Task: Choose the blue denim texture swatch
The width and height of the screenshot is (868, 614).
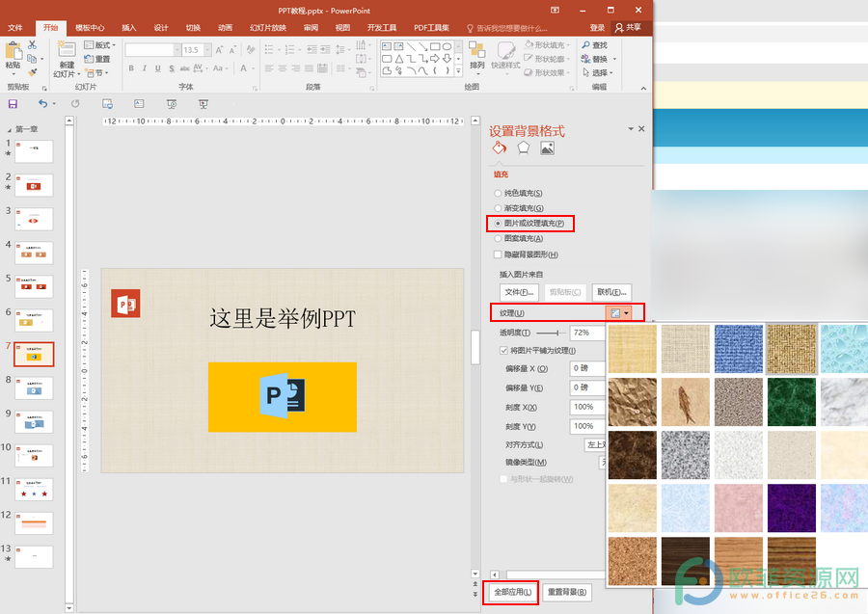Action: pos(739,349)
